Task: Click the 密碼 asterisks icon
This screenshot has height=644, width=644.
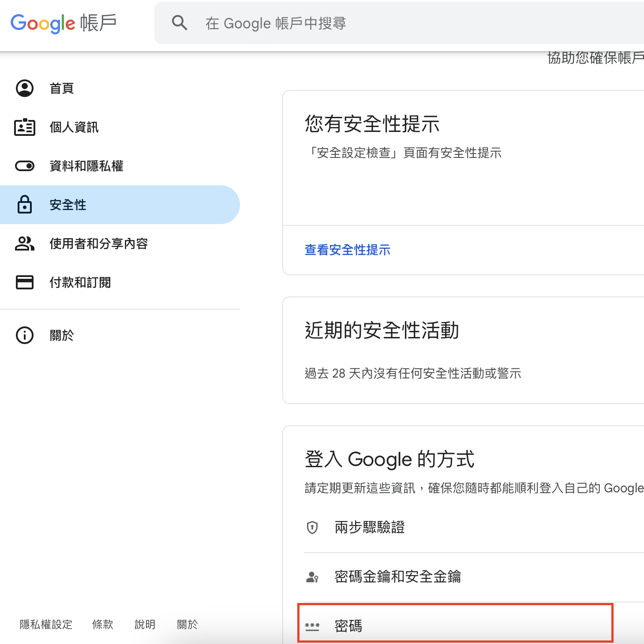Action: [312, 626]
